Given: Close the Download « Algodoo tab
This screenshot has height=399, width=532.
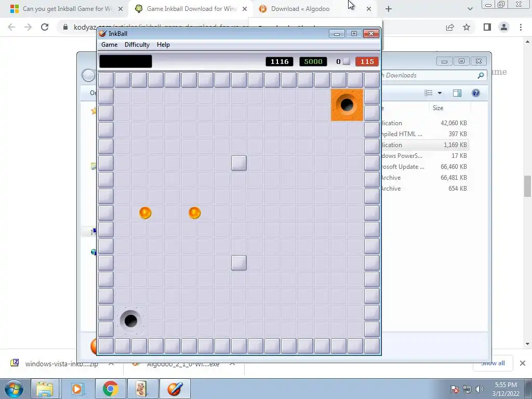Looking at the screenshot, I should (x=369, y=9).
